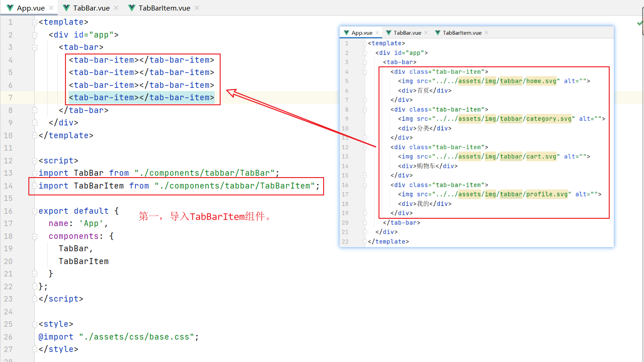Collapse the <tab-bar> block at line 3
The image size is (644, 362).
[x=35, y=47]
